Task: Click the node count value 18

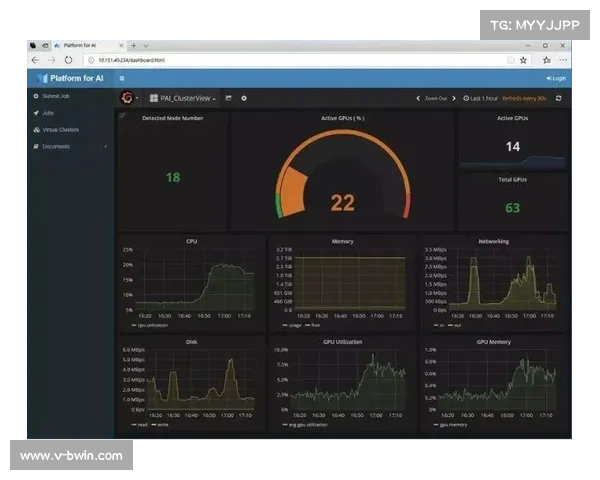Action: [173, 177]
